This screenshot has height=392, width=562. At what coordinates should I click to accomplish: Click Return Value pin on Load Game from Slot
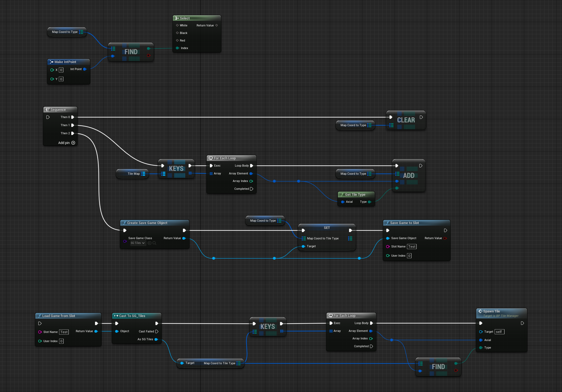(x=96, y=331)
